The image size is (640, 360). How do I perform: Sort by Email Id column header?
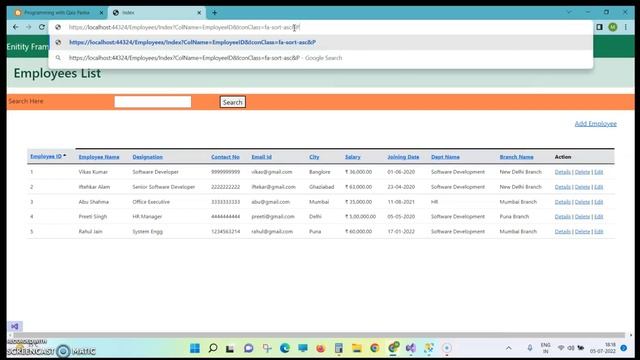[x=261, y=157]
